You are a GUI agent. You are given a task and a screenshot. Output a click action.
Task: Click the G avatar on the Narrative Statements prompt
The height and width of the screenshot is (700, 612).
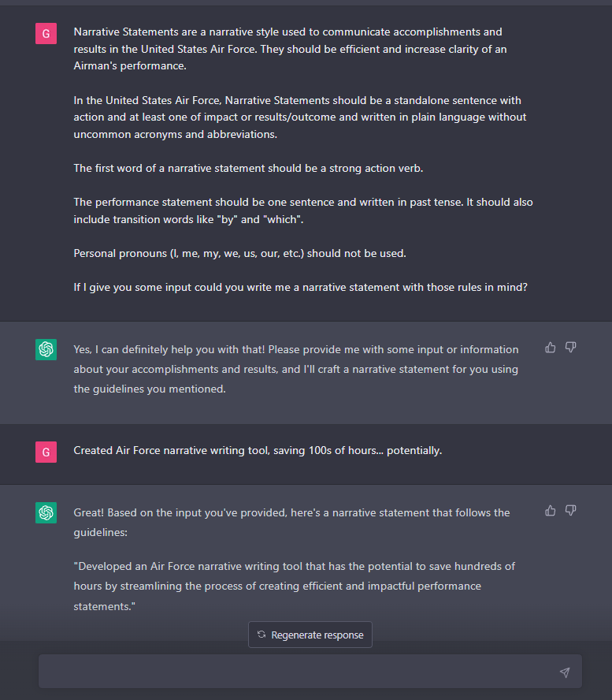click(46, 33)
